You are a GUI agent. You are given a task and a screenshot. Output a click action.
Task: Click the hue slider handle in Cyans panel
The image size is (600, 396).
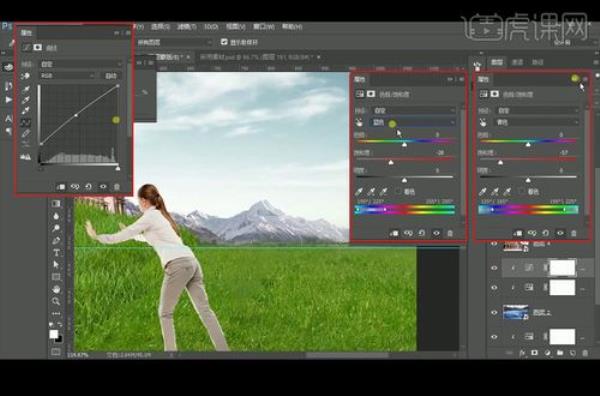pos(528,145)
